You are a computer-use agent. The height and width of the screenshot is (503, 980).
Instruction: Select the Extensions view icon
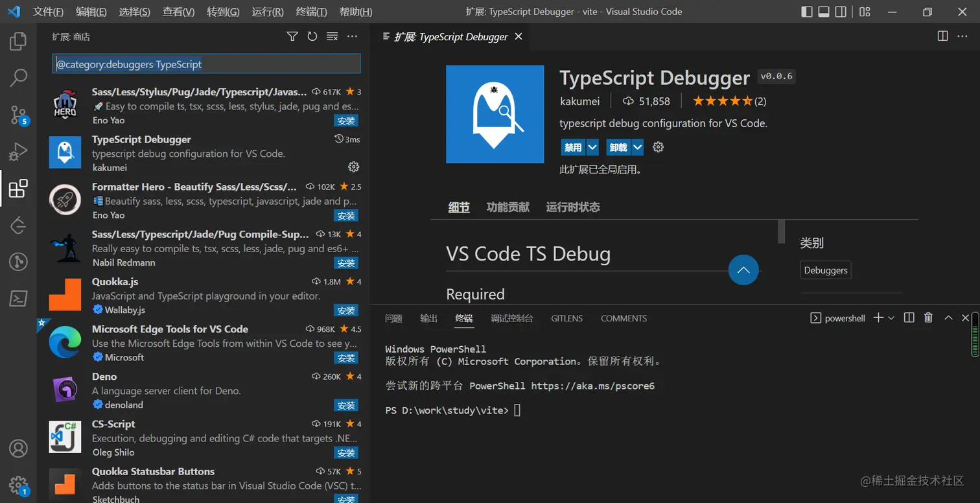point(18,189)
